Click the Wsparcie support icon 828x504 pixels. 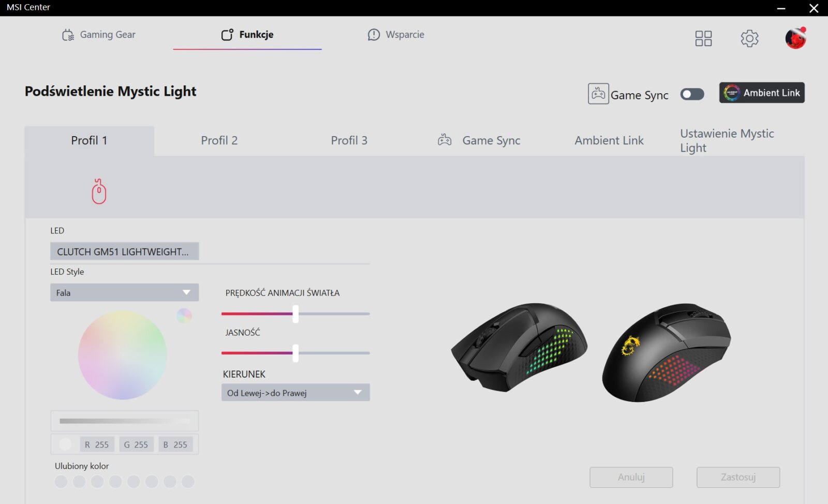pyautogui.click(x=374, y=35)
